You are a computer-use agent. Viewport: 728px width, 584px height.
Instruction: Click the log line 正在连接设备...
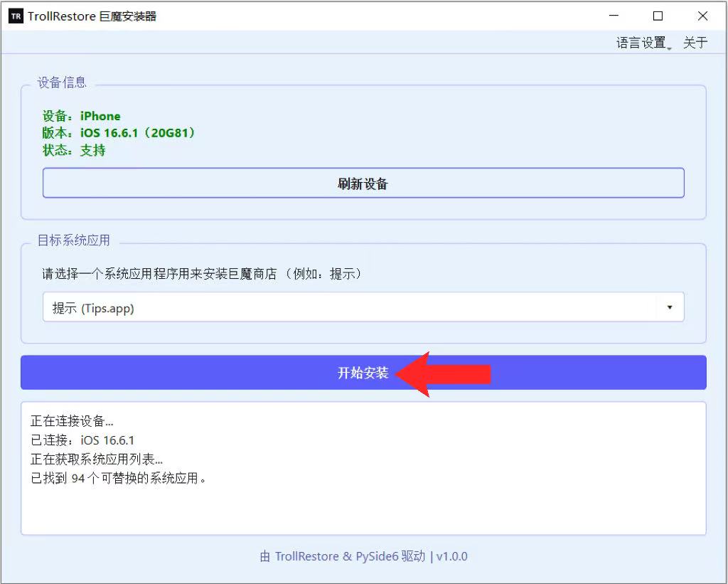click(72, 421)
